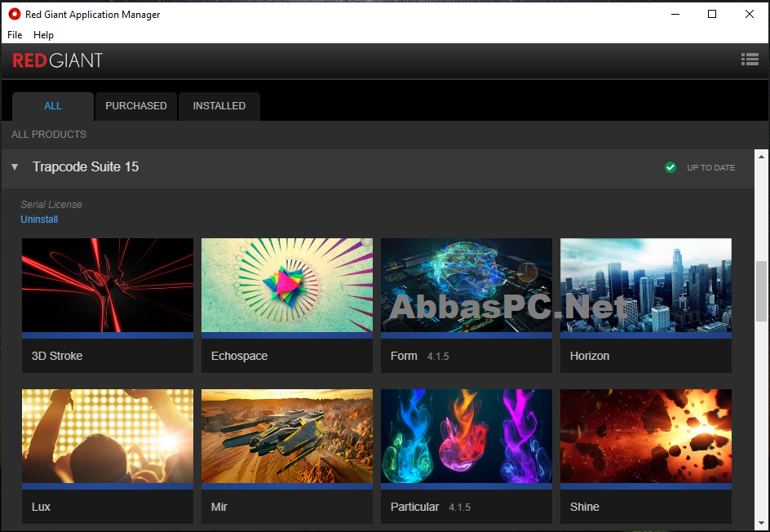Select the Shine explosion thumbnail
Viewport: 770px width, 532px height.
coord(646,437)
